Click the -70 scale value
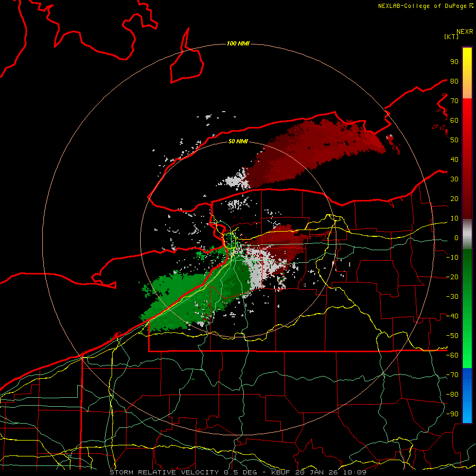Screen dimensions: 476x476 452,375
